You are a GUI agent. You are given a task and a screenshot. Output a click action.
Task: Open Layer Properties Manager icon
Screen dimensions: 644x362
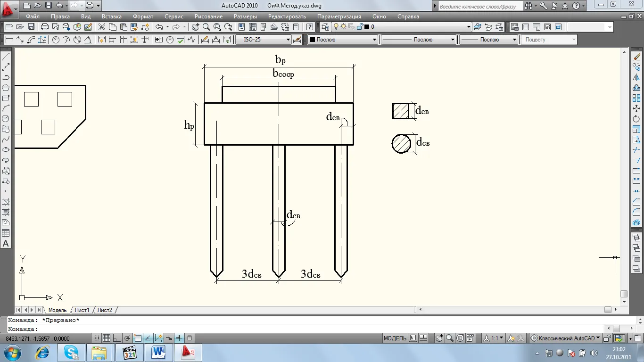point(326,27)
